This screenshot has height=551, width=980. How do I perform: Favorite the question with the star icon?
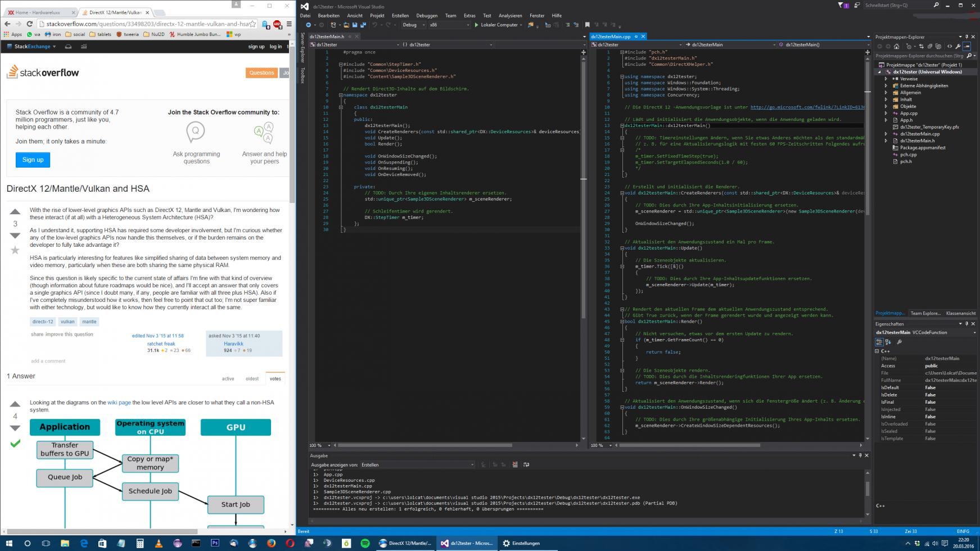pos(15,250)
